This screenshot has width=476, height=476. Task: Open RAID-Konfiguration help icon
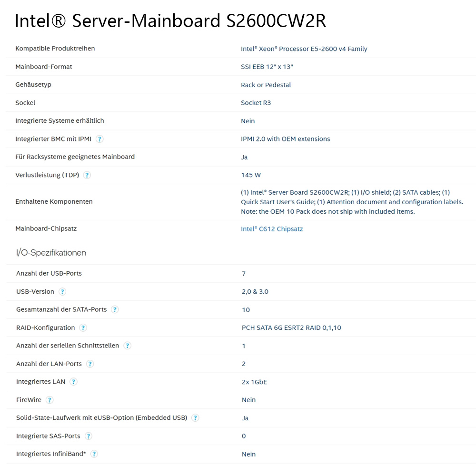pos(83,328)
